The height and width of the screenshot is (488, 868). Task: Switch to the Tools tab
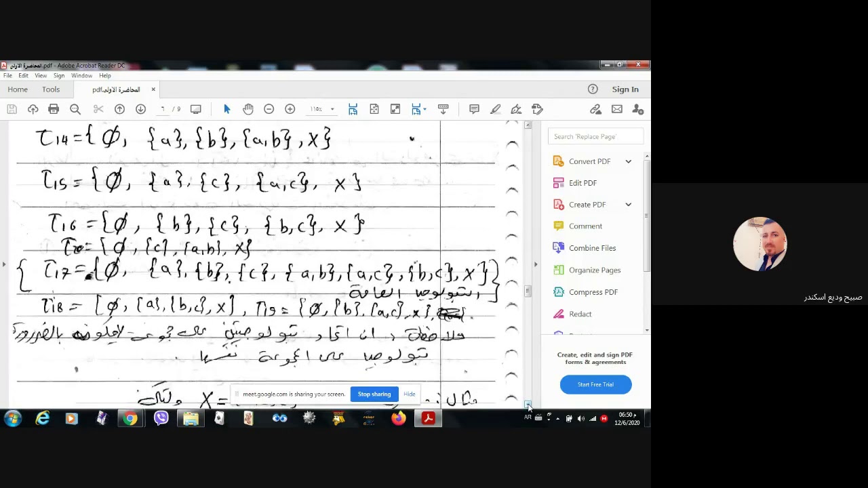pyautogui.click(x=51, y=89)
